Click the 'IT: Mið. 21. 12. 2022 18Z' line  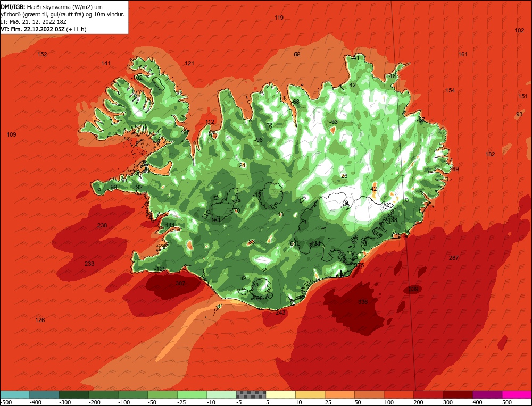pyautogui.click(x=34, y=22)
